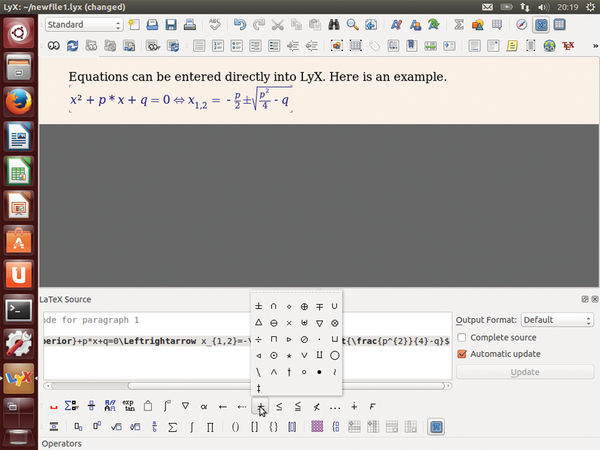
Task: Open the Greek alpha symbols palette
Action: (204, 406)
